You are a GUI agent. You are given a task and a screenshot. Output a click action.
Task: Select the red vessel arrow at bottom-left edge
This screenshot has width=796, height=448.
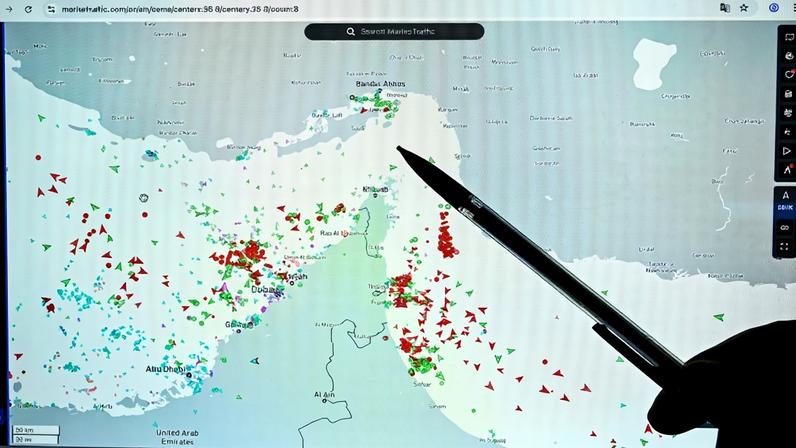18,356
